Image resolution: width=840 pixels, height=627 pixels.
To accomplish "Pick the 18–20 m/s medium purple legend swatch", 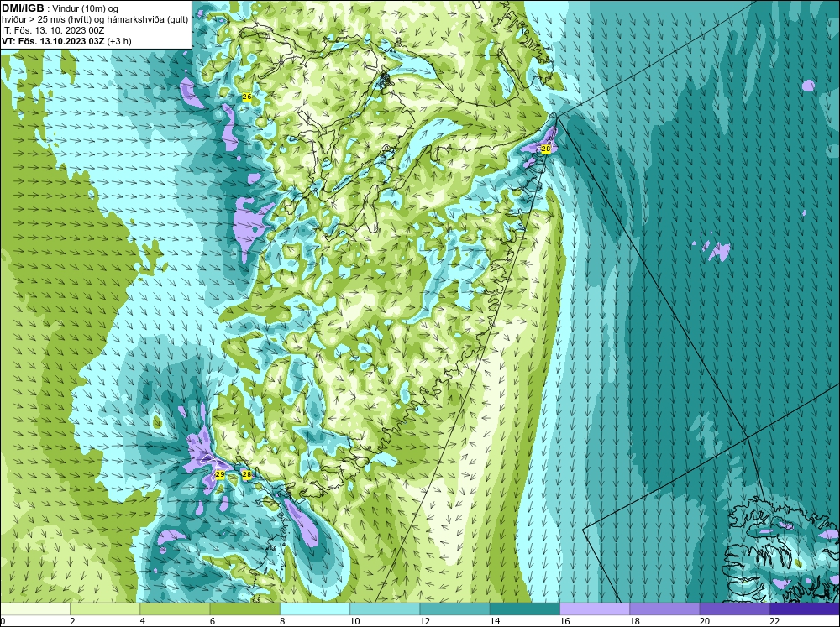I will (664, 609).
